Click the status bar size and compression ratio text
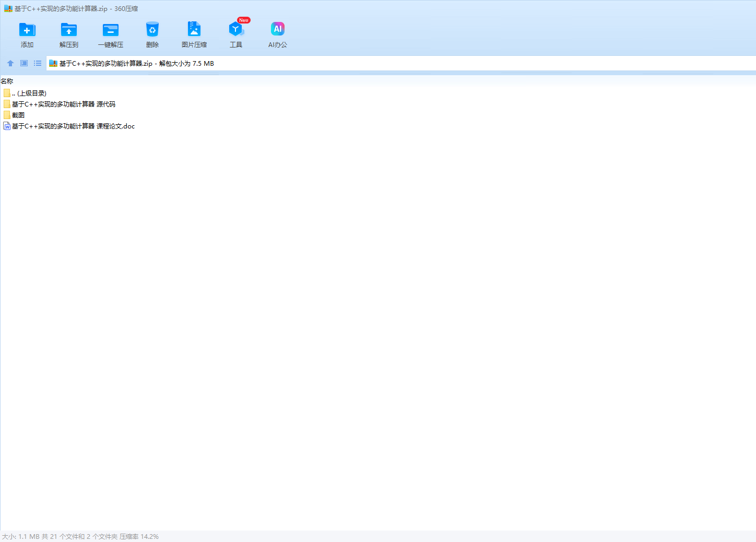Viewport: 756px width, 542px height. pyautogui.click(x=80, y=536)
